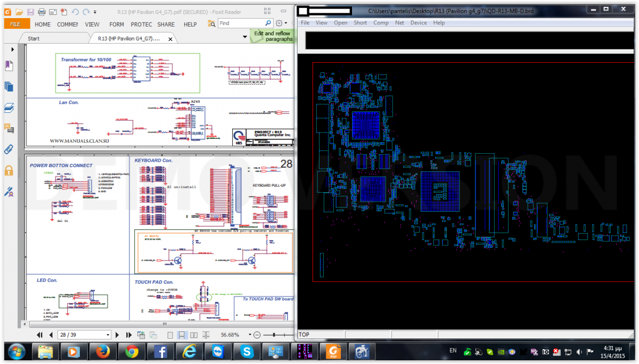Jump to last page button
This screenshot has width=639, height=364.
[x=128, y=335]
